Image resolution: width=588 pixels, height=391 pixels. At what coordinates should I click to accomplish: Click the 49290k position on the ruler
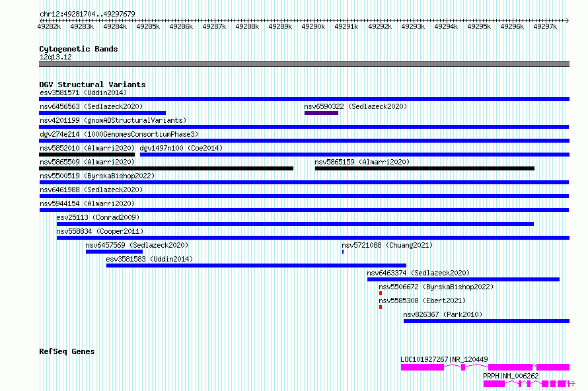coord(313,26)
